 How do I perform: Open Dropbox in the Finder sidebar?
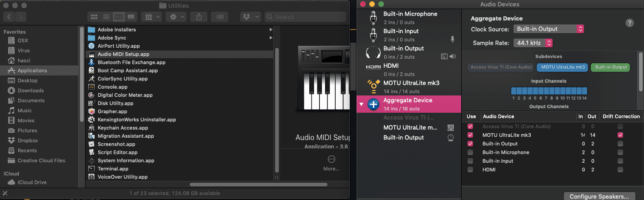coord(39,140)
